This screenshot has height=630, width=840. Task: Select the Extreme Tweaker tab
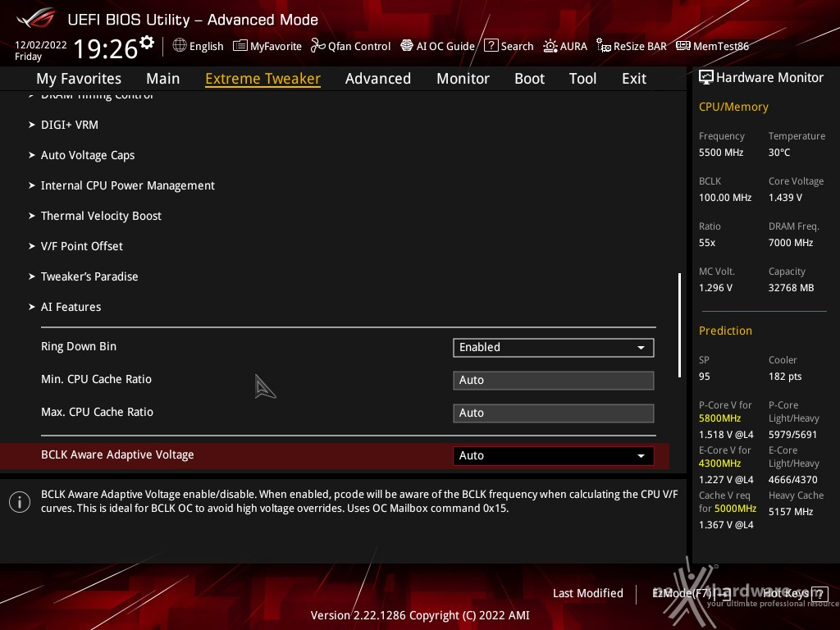(x=263, y=79)
